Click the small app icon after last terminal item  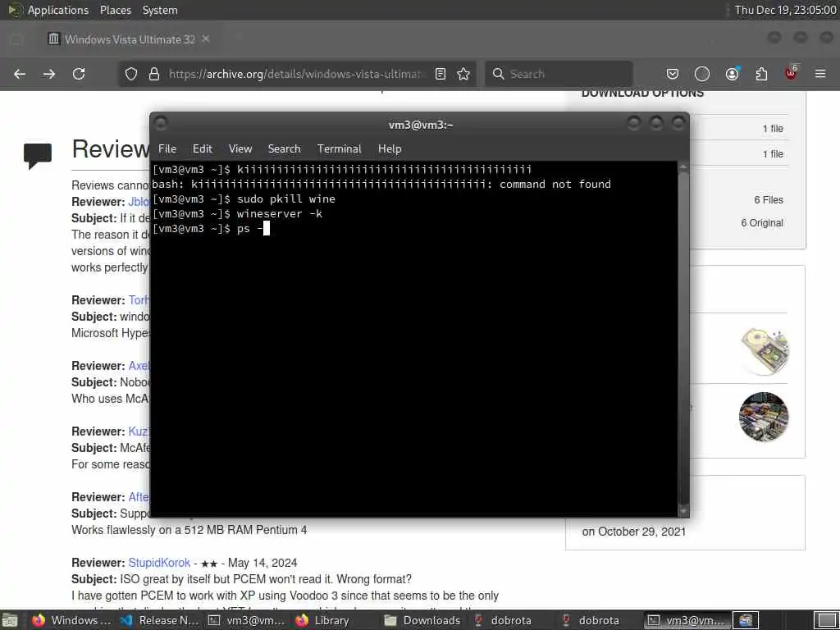(x=745, y=620)
